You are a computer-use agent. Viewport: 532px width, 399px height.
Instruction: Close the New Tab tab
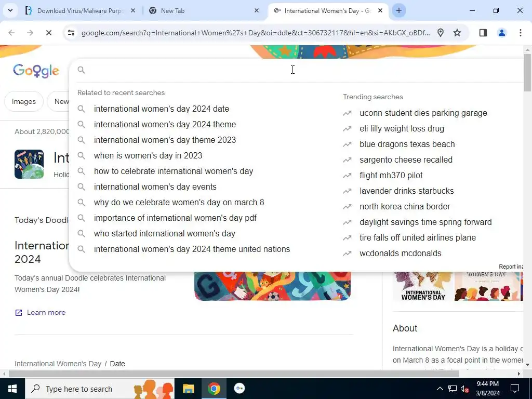click(x=257, y=11)
